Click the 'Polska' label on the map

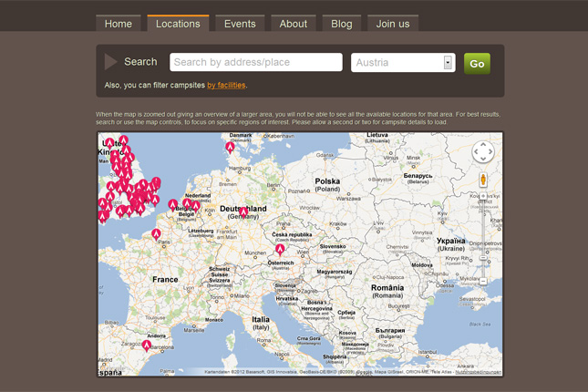tap(327, 181)
